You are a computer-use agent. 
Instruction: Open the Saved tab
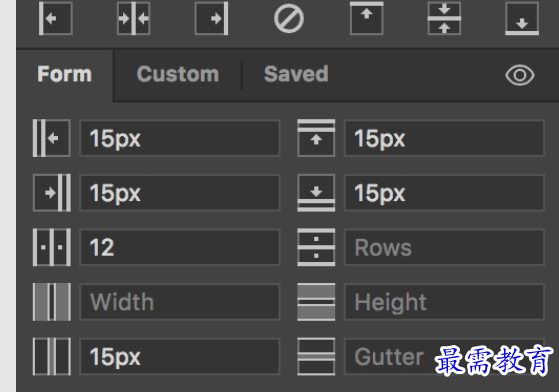click(296, 74)
